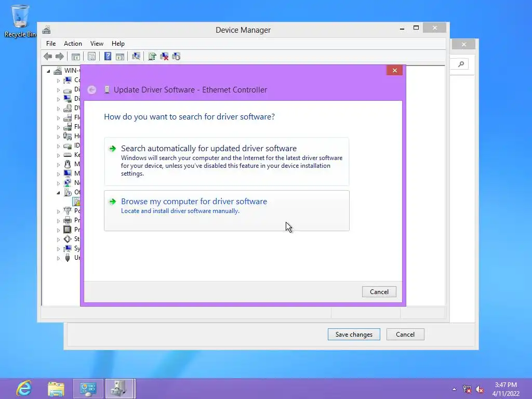This screenshot has height=399, width=532.
Task: Open the Action menu
Action: (73, 44)
